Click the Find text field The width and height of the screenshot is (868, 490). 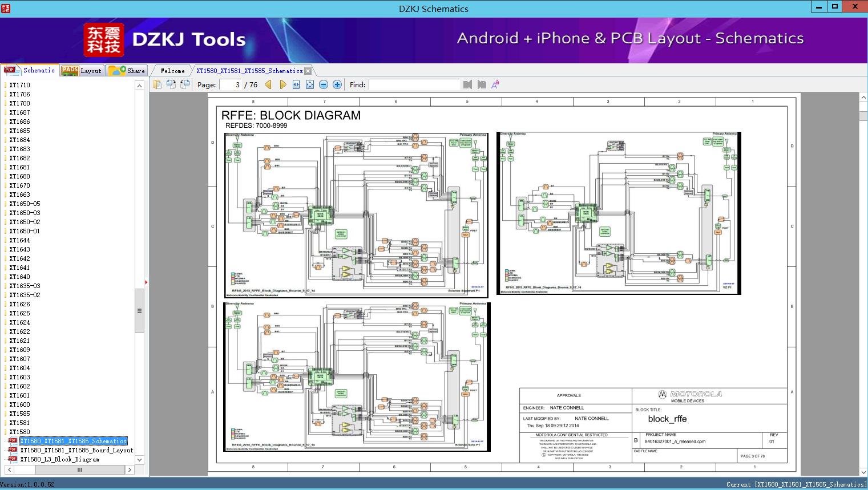pos(414,84)
